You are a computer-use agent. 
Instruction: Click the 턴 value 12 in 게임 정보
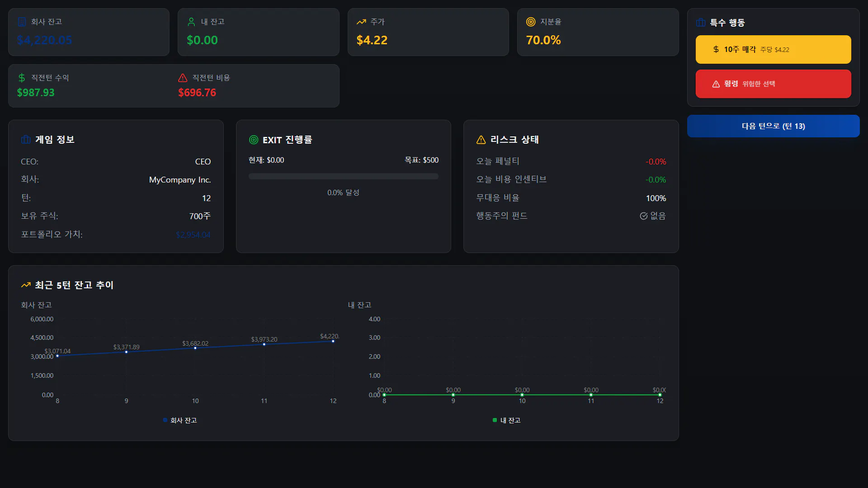[206, 198]
